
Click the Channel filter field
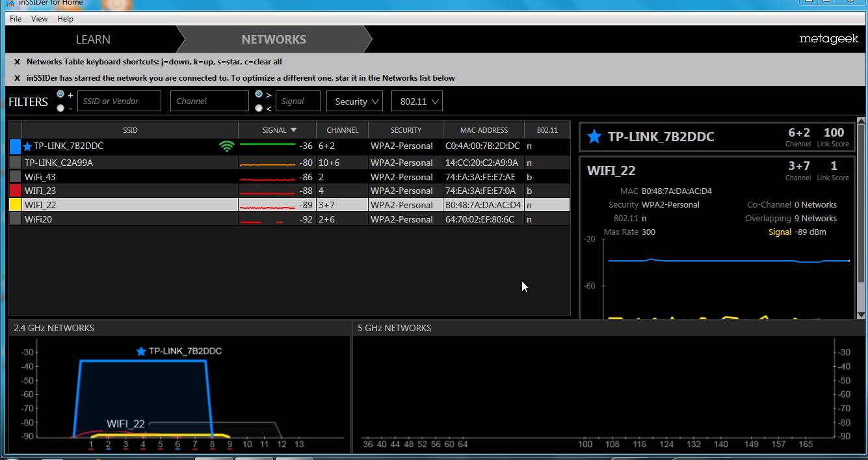[x=209, y=101]
